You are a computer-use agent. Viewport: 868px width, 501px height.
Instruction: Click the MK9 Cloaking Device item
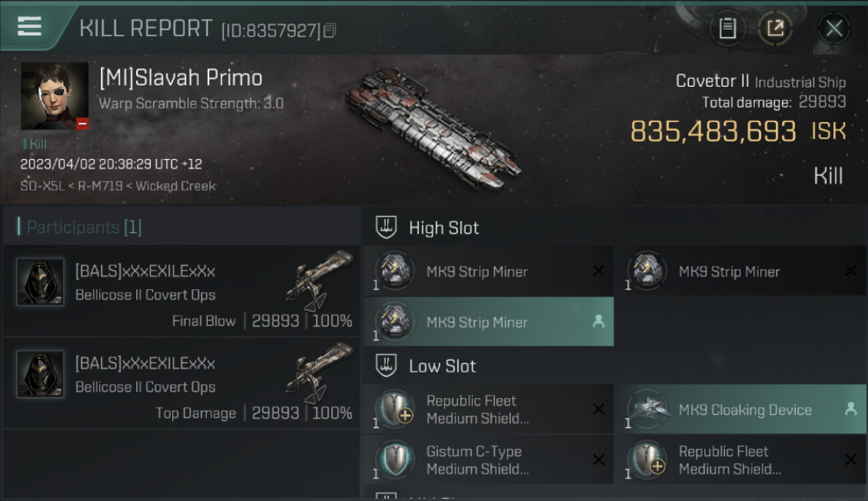744,410
